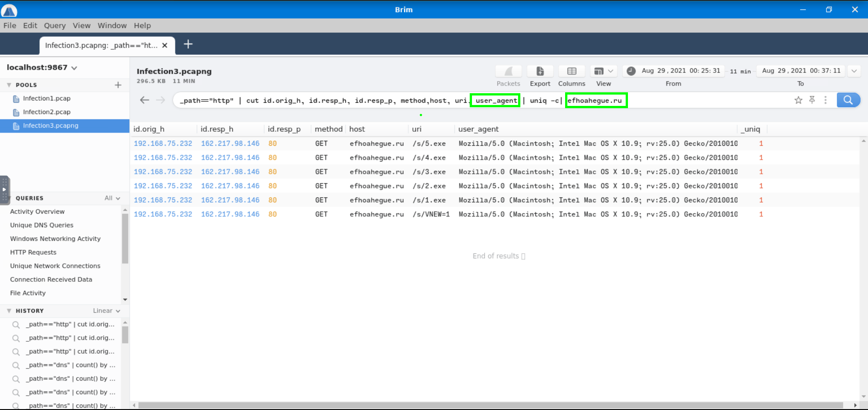Open the localhost:9867 workspace dropdown
This screenshot has width=868, height=410.
[x=74, y=68]
